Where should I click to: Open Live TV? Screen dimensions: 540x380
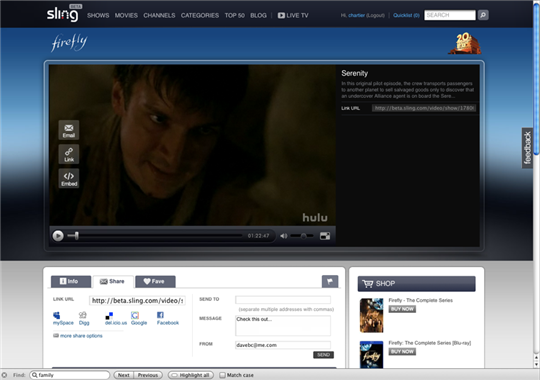pos(293,16)
